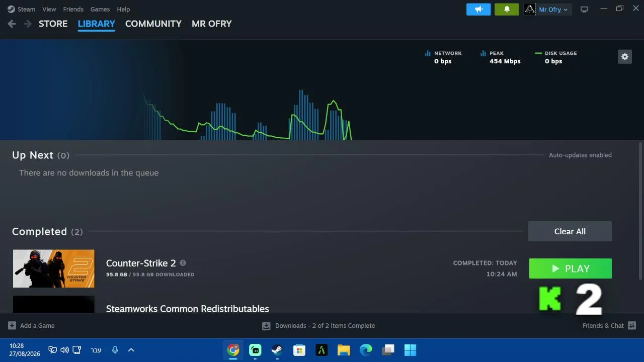Open the COMMUNITY tab
This screenshot has width=644, height=362.
(x=153, y=24)
